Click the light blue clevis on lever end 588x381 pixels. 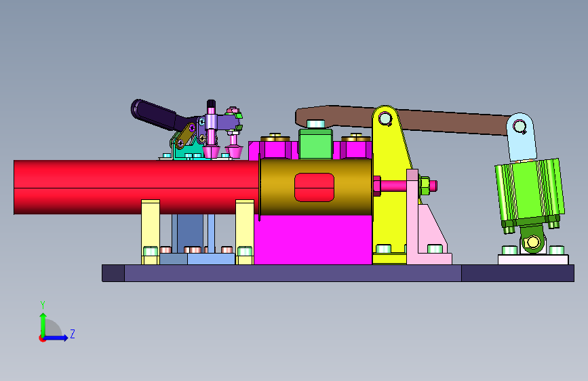pyautogui.click(x=522, y=138)
